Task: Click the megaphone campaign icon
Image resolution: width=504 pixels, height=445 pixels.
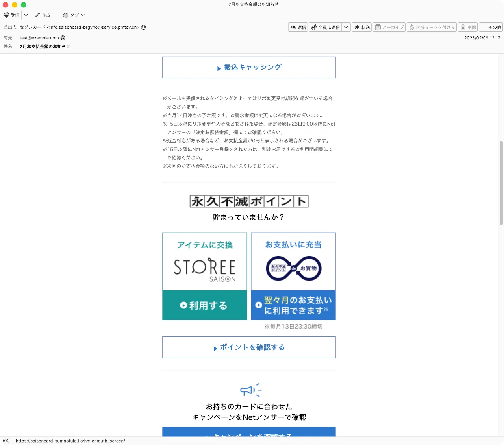Action: coord(251,390)
